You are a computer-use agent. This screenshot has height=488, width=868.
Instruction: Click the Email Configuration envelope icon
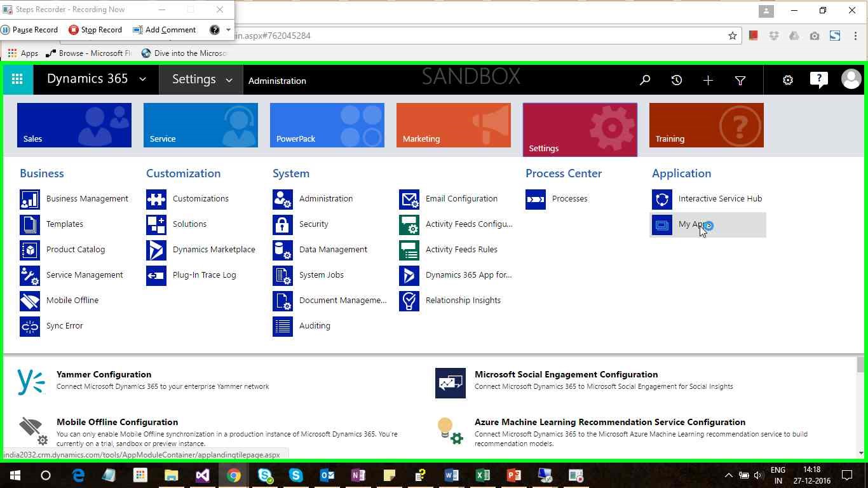(409, 199)
